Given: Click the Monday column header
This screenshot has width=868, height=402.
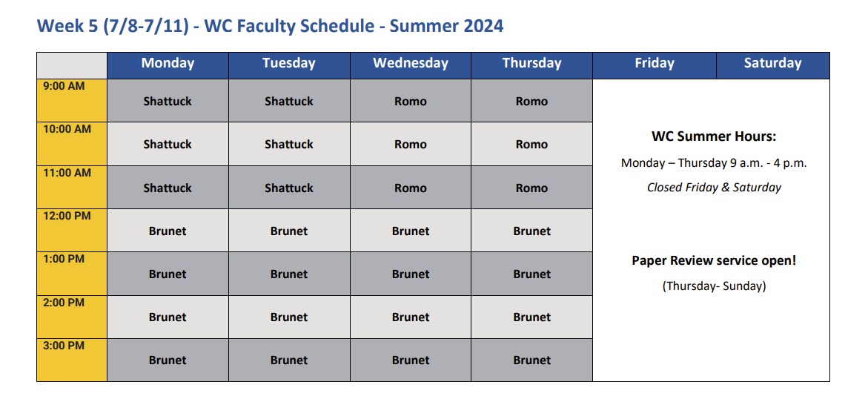Looking at the screenshot, I should click(x=168, y=64).
